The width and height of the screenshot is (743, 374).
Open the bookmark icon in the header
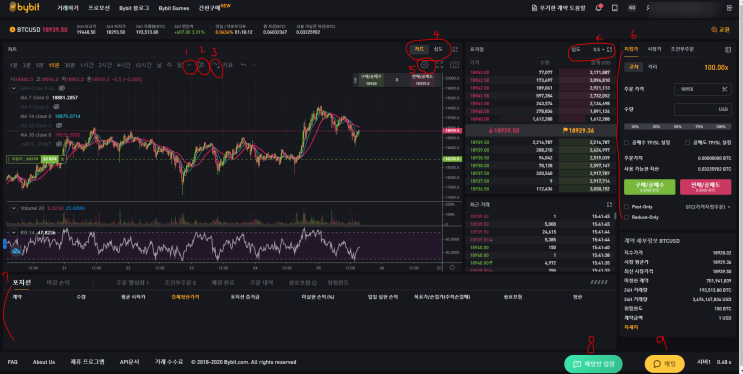[615, 8]
